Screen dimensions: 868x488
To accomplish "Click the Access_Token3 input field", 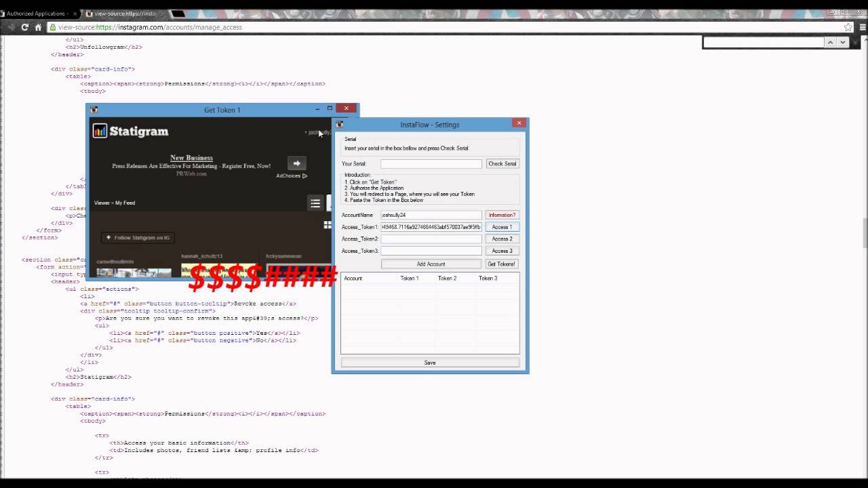I will point(431,251).
